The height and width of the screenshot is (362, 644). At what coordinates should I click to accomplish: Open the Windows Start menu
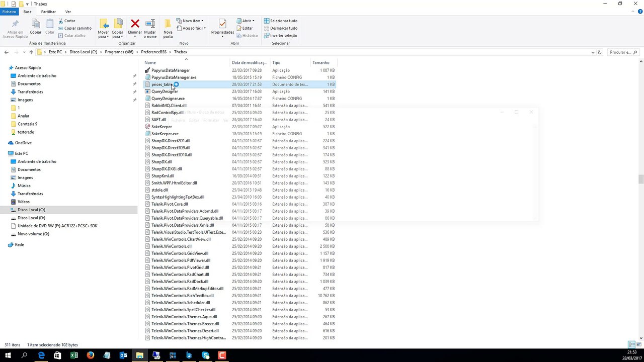point(8,355)
